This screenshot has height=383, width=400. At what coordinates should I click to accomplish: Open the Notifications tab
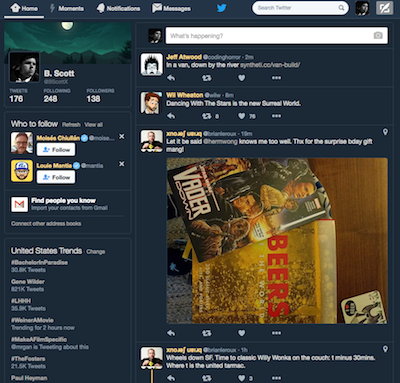coord(118,8)
